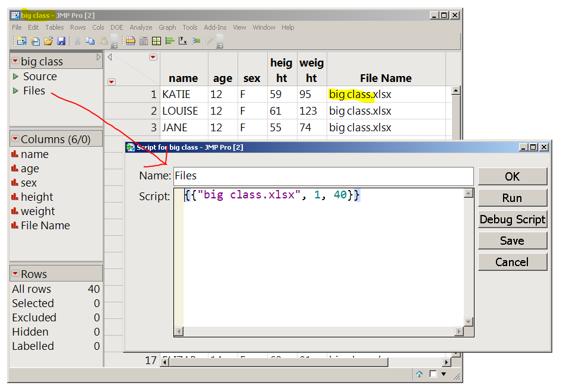This screenshot has width=563, height=392.
Task: Expand the Files script entry
Action: point(14,90)
